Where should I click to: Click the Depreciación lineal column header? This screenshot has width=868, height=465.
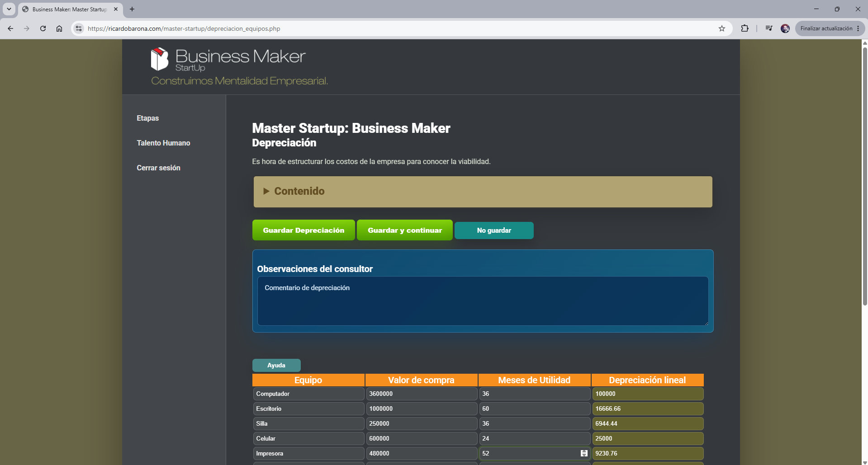(x=648, y=380)
